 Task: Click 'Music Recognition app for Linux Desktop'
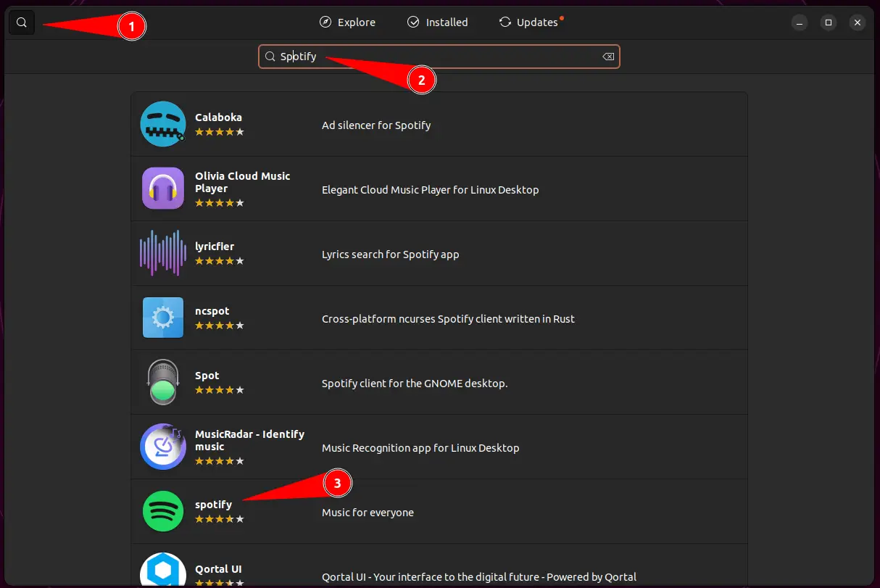[x=420, y=448]
